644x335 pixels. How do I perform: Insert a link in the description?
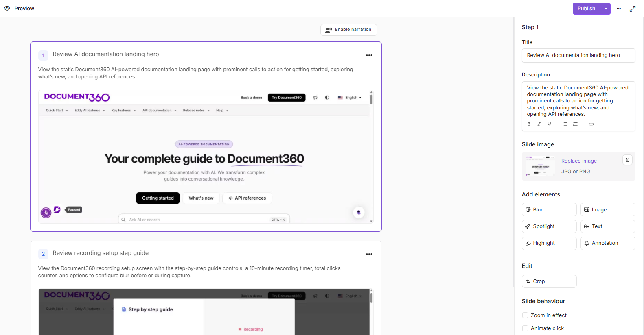click(591, 124)
